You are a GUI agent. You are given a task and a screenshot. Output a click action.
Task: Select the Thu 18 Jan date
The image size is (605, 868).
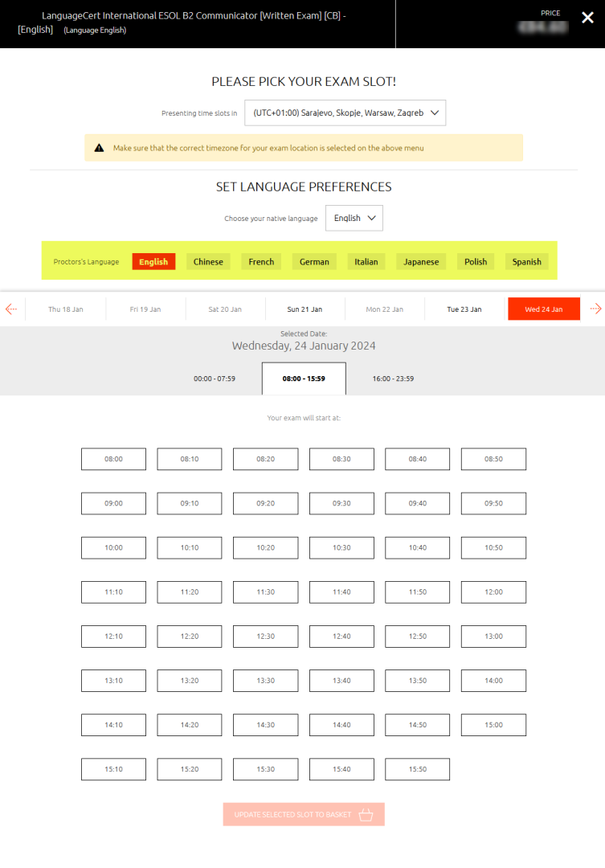point(66,309)
